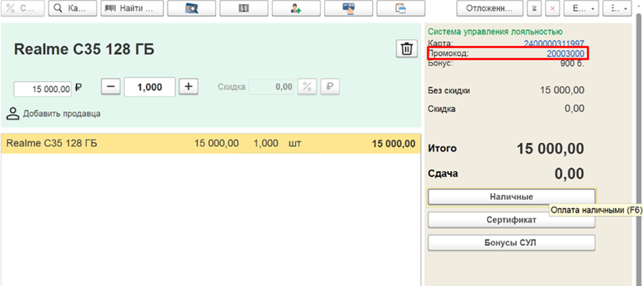
Task: Expand the rightmost more-options dropdown
Action: (617, 8)
